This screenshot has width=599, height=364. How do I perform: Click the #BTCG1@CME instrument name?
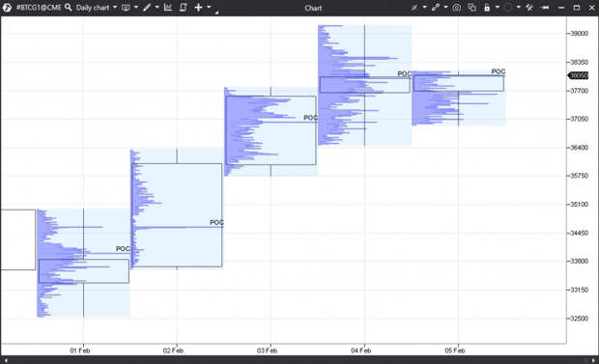pos(39,8)
